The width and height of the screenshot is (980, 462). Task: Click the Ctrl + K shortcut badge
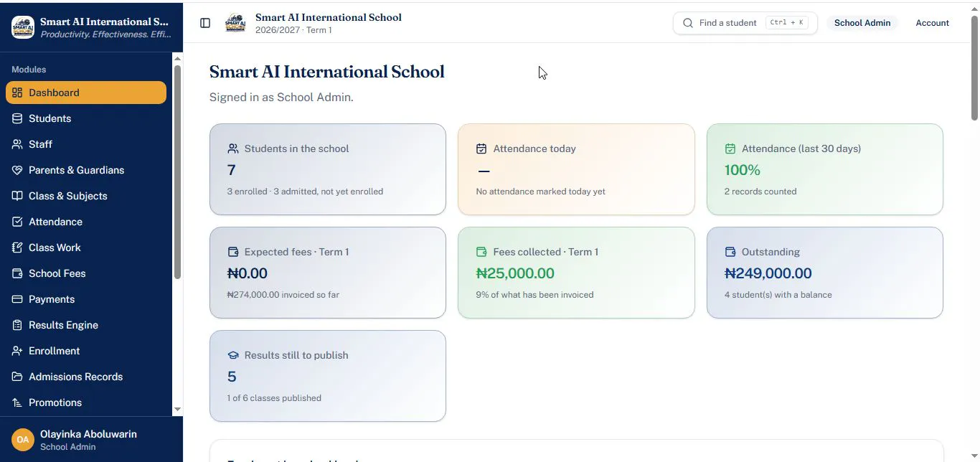tap(786, 23)
